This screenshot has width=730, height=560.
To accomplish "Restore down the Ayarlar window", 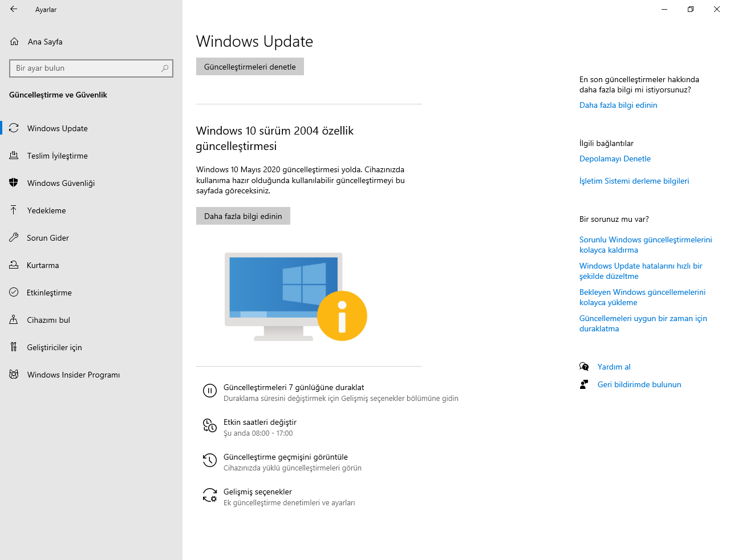I will [691, 9].
